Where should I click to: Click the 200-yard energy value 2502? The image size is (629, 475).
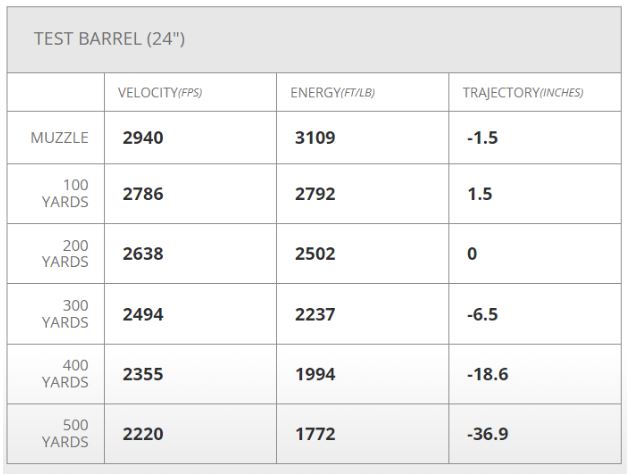(x=315, y=254)
